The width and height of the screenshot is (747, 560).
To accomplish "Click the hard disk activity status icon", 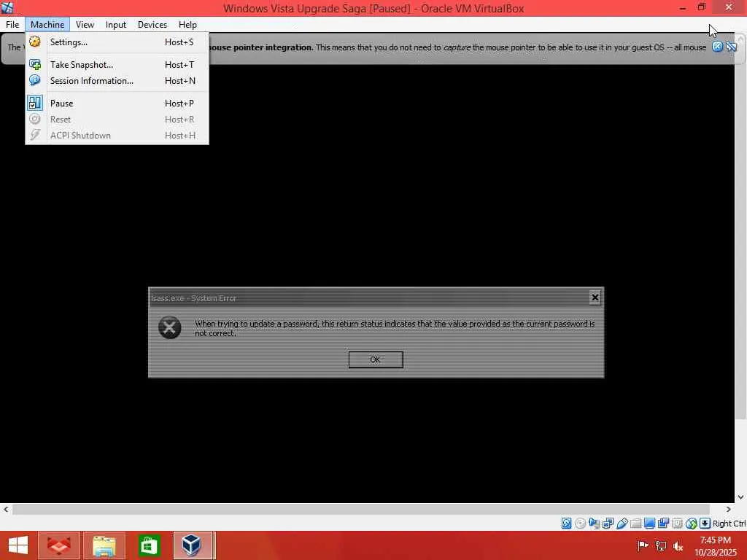I will click(x=566, y=524).
